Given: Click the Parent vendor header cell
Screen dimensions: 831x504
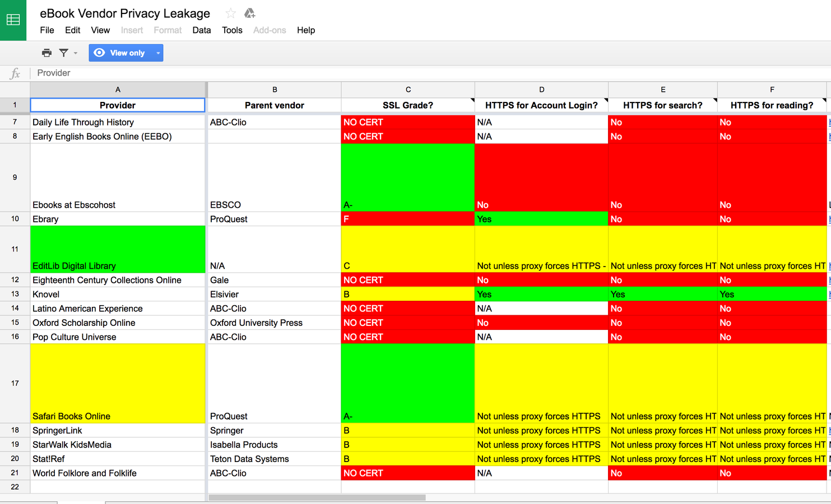Looking at the screenshot, I should [x=275, y=105].
